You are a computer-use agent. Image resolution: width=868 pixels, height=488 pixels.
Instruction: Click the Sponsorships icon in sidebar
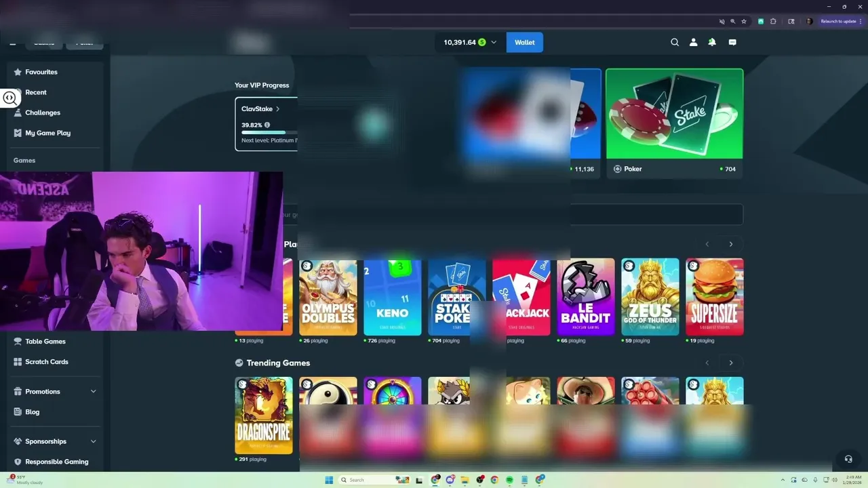point(18,441)
